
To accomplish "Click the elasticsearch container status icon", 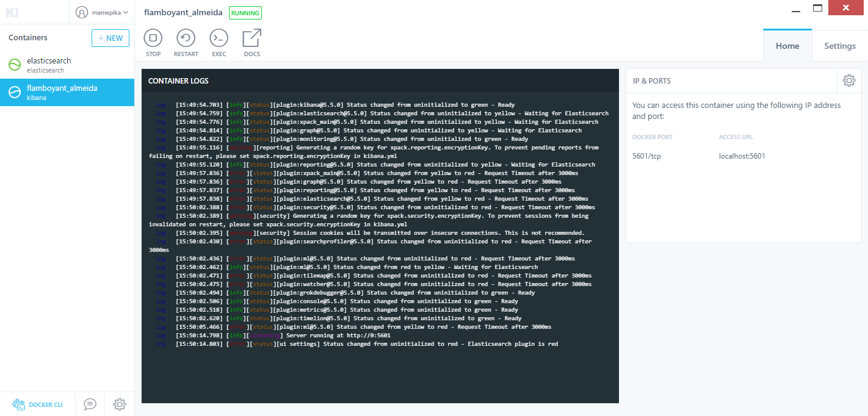I will click(x=15, y=65).
